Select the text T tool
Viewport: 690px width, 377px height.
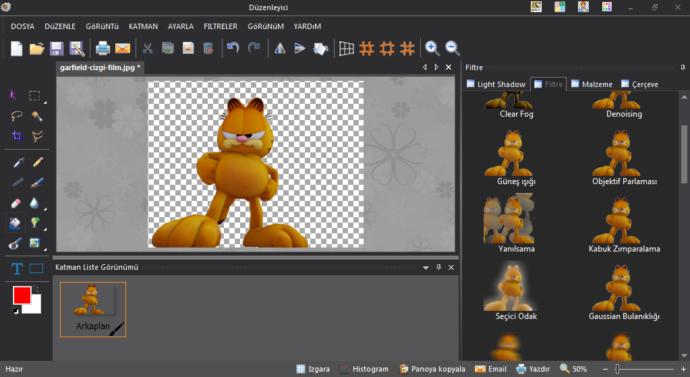pyautogui.click(x=17, y=268)
